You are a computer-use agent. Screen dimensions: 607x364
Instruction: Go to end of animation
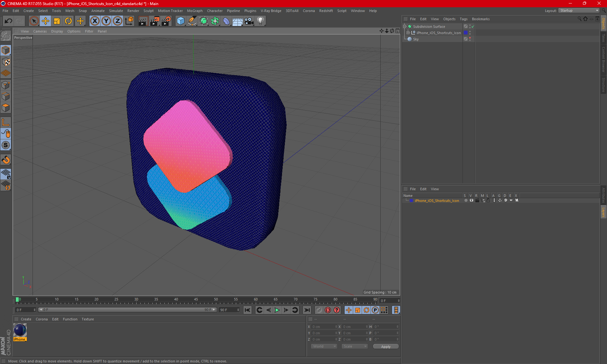307,310
